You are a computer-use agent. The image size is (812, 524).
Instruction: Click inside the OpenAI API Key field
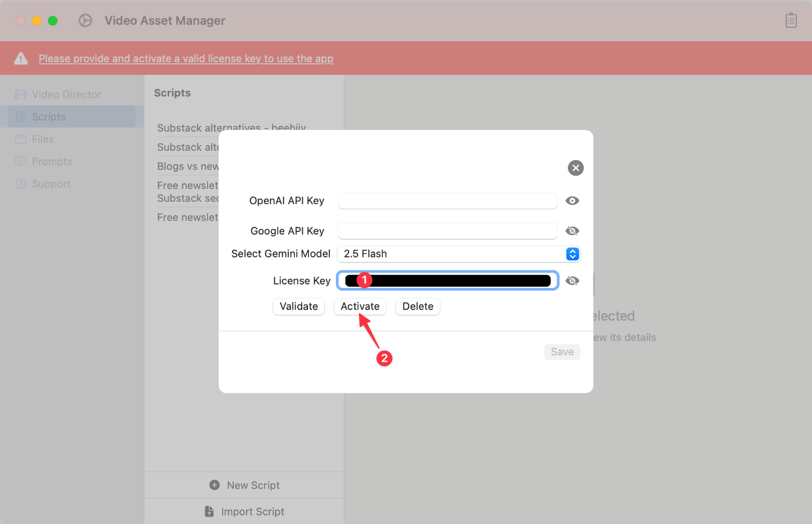[x=447, y=201]
